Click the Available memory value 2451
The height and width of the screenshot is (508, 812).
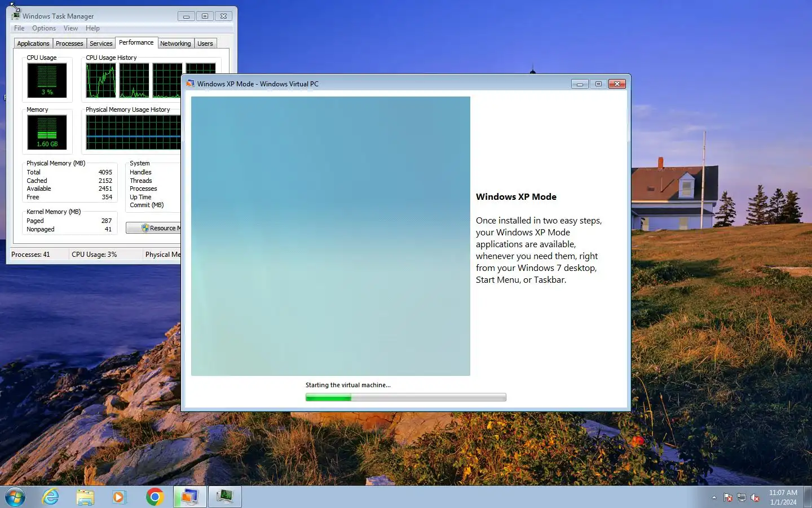(x=105, y=189)
